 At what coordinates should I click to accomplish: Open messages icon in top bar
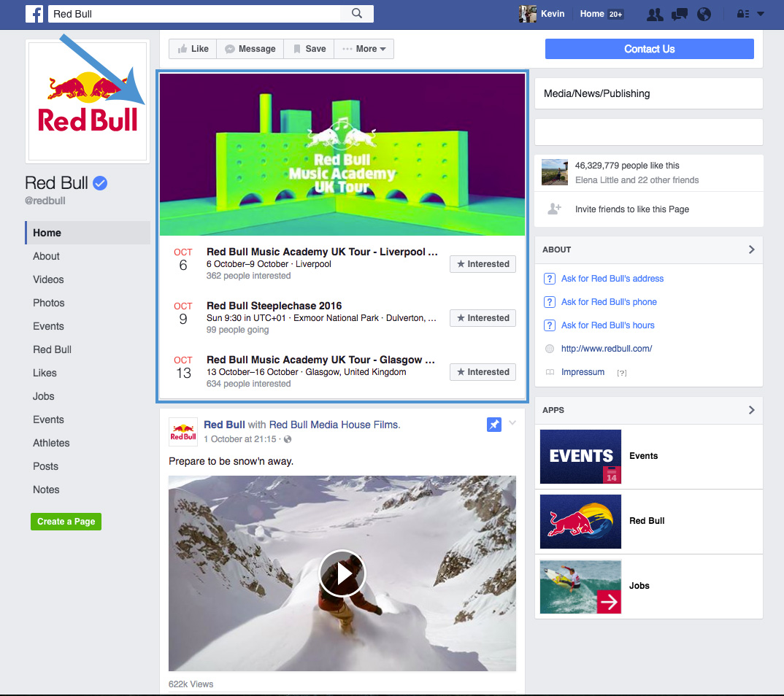coord(679,15)
